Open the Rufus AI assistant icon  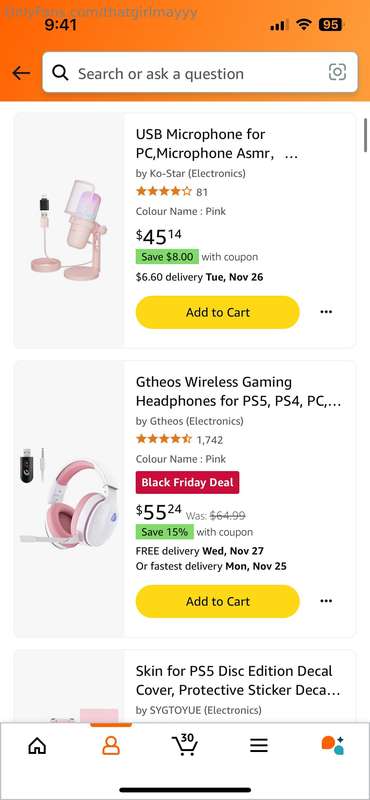coord(333,745)
